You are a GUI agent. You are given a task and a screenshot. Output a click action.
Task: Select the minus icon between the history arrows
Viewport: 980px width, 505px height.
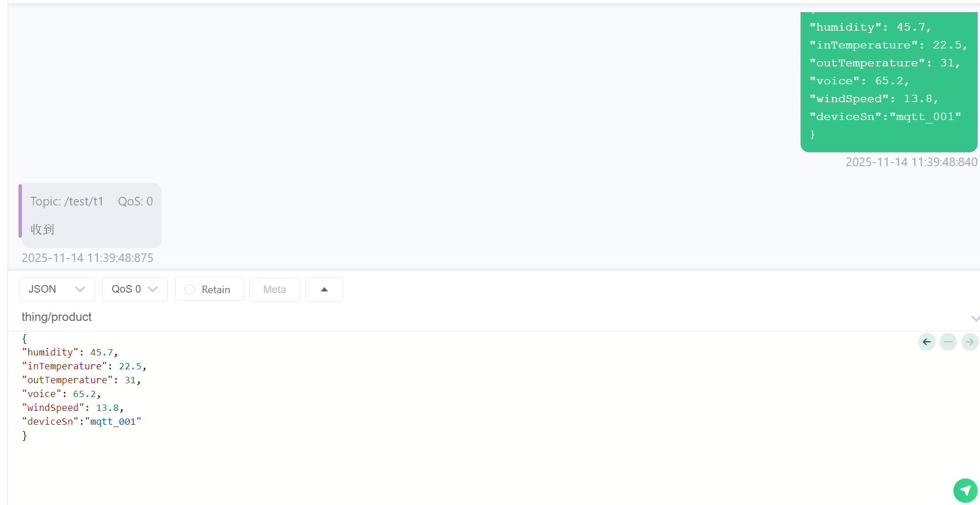[948, 342]
